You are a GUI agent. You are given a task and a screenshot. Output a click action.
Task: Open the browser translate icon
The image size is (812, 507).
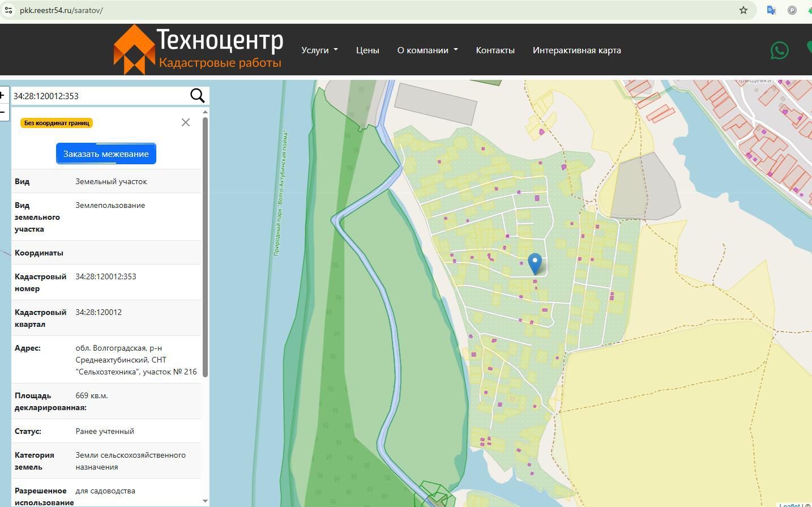(x=771, y=10)
